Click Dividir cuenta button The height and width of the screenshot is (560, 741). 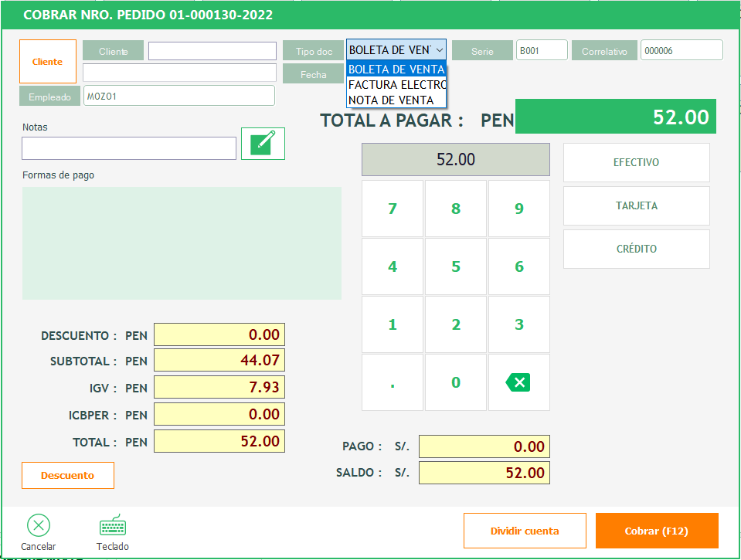point(525,531)
